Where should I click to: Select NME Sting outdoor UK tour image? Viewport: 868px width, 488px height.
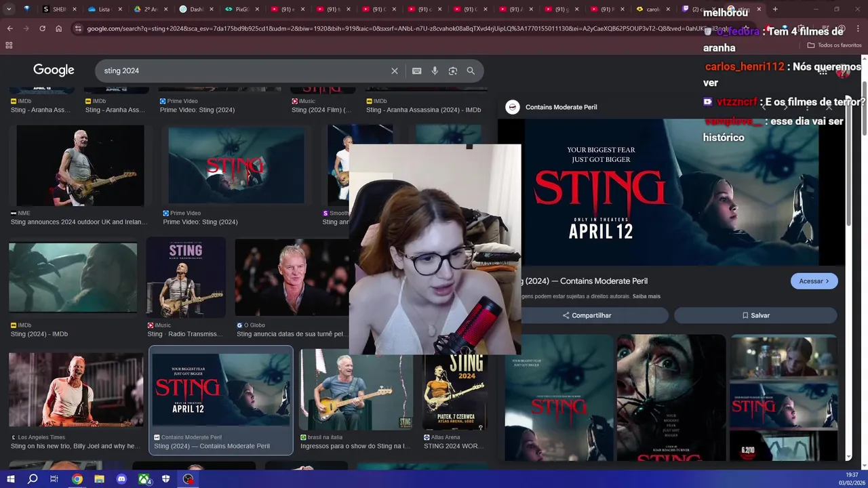80,165
